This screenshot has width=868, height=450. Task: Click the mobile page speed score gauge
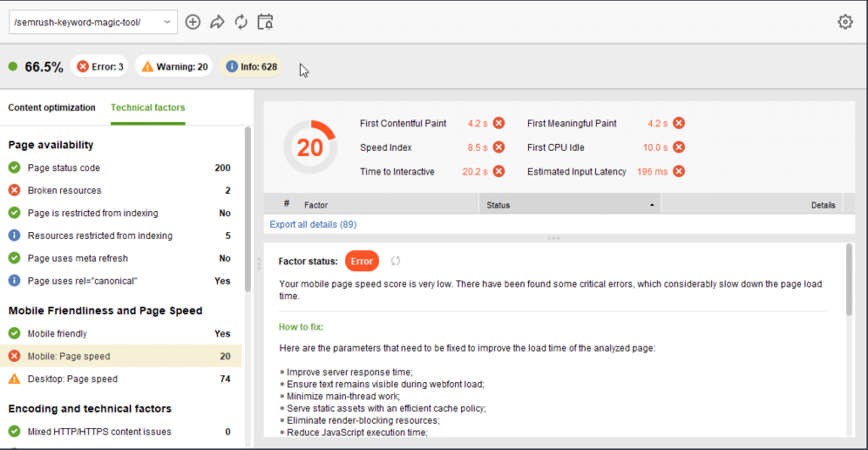[x=310, y=147]
